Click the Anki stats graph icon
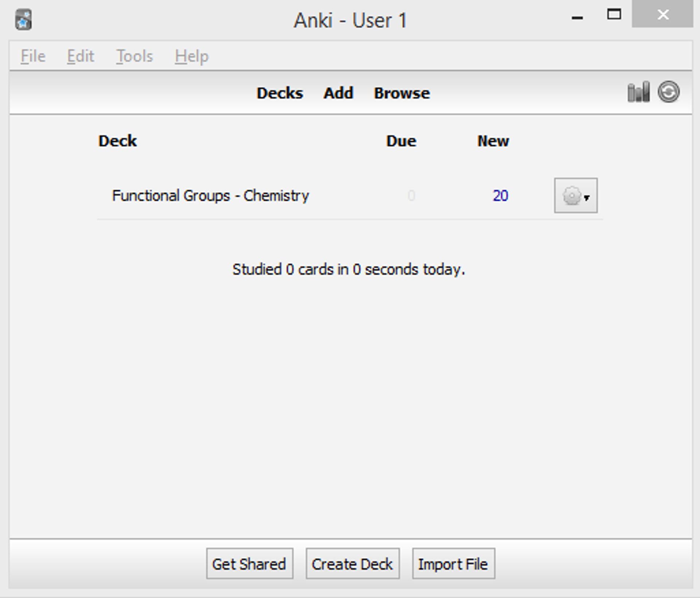700x598 pixels. coord(641,93)
